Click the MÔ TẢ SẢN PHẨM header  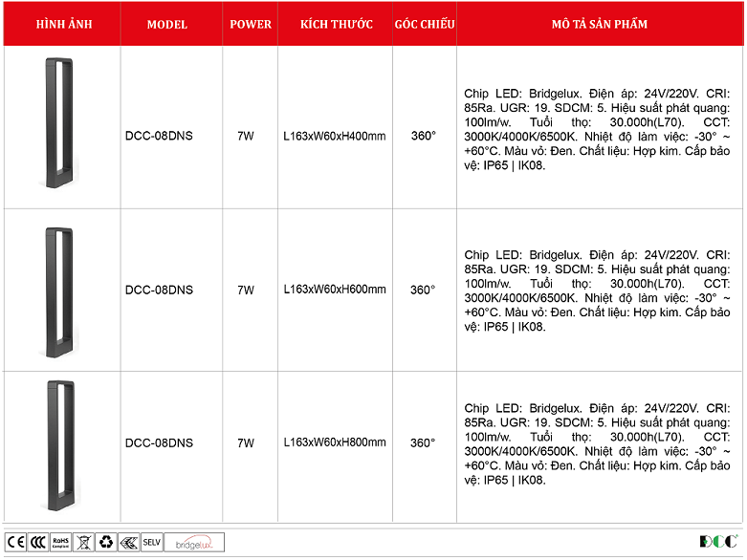coord(600,24)
